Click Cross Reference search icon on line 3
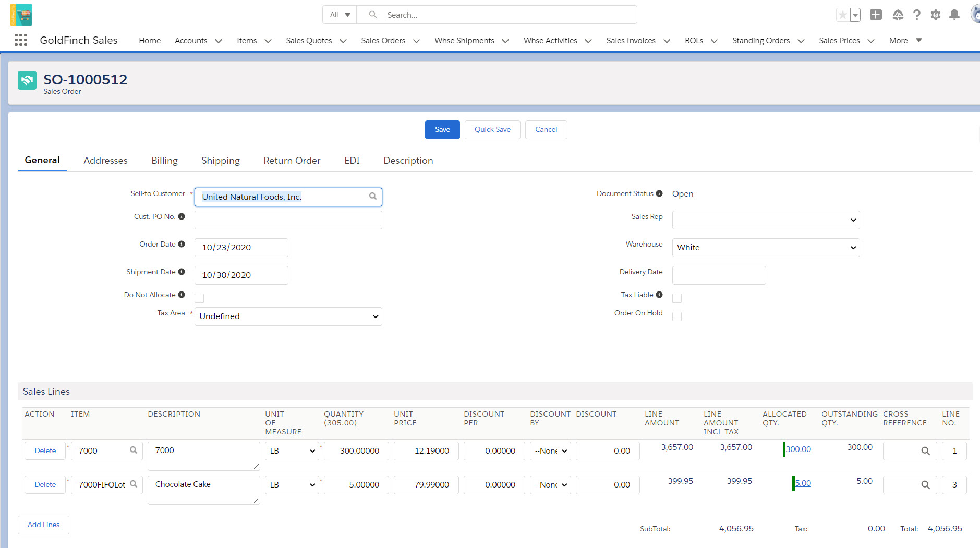 [x=925, y=485]
